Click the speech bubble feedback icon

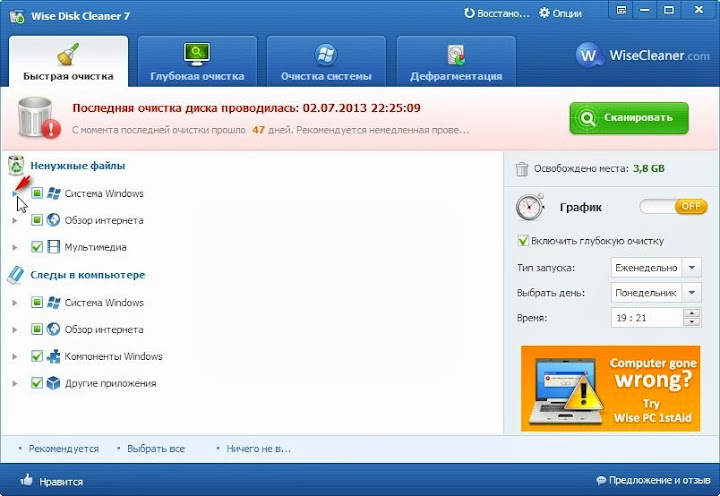click(601, 480)
